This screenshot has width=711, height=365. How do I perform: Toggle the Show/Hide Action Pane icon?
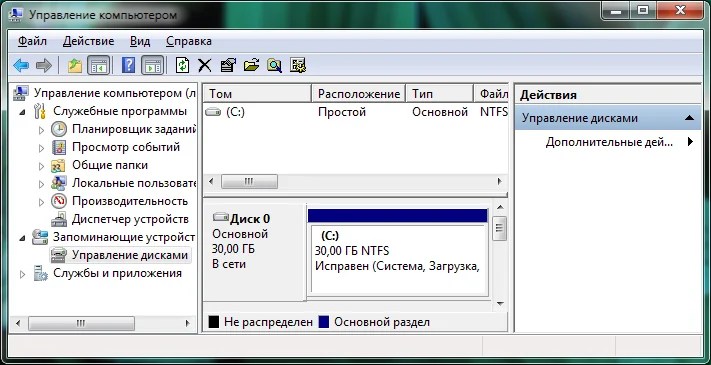pyautogui.click(x=152, y=66)
